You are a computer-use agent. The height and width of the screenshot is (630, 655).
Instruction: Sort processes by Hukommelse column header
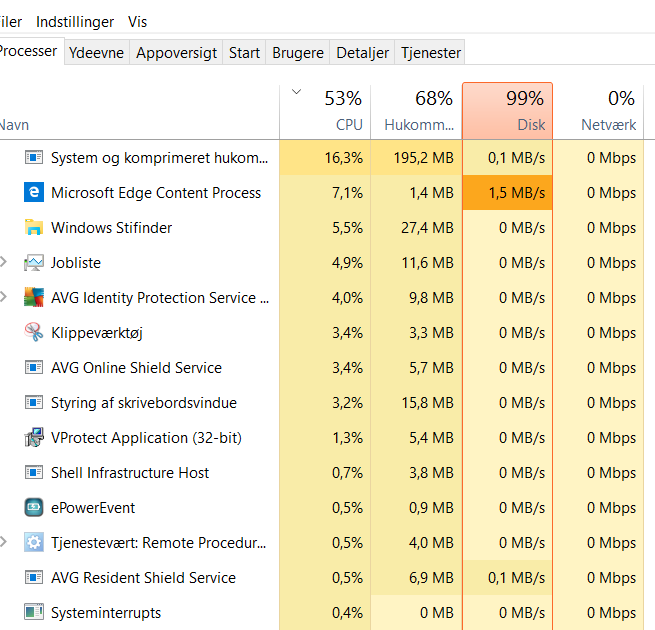point(416,111)
